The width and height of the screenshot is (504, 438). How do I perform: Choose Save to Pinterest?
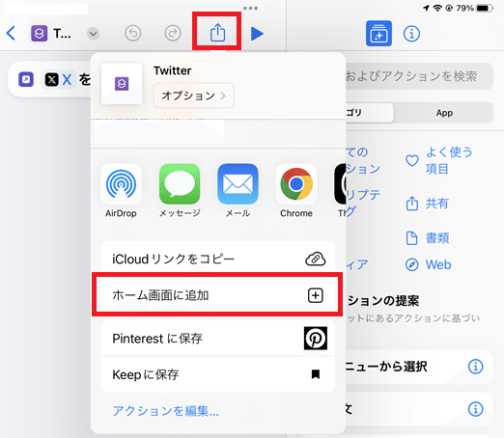tap(218, 339)
